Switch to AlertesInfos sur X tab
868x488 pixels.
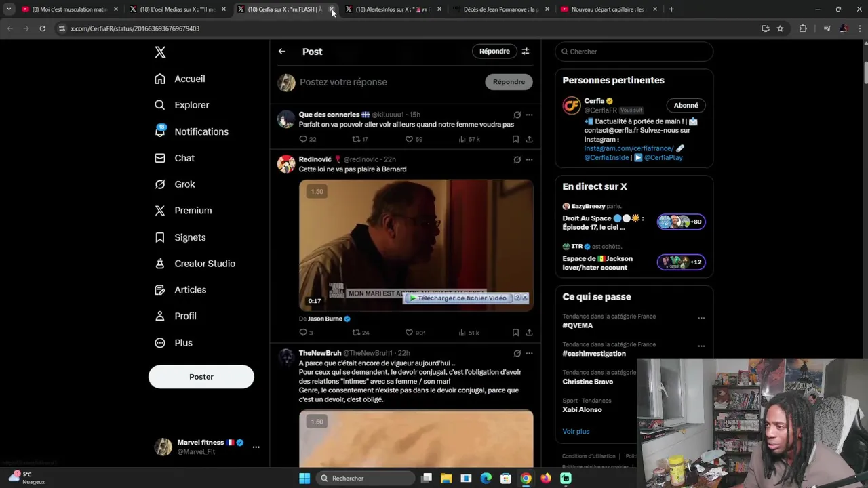[392, 9]
